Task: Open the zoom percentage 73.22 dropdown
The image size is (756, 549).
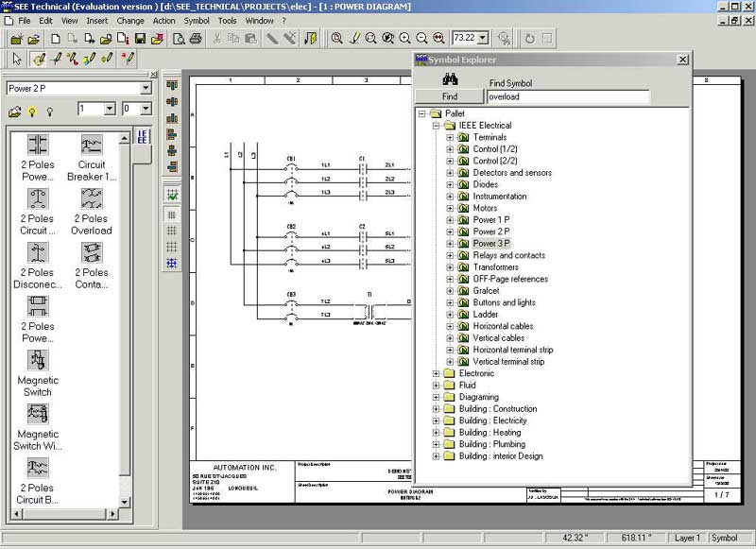Action: (483, 38)
